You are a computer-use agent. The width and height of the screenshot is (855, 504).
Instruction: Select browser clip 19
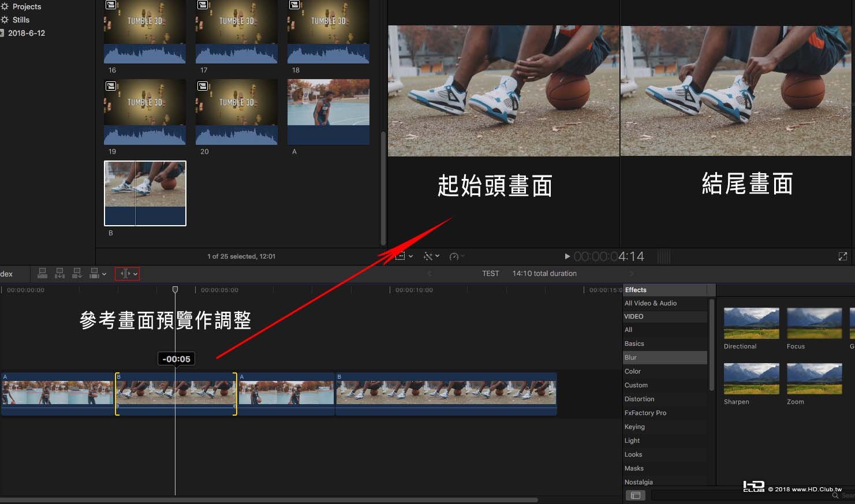145,112
